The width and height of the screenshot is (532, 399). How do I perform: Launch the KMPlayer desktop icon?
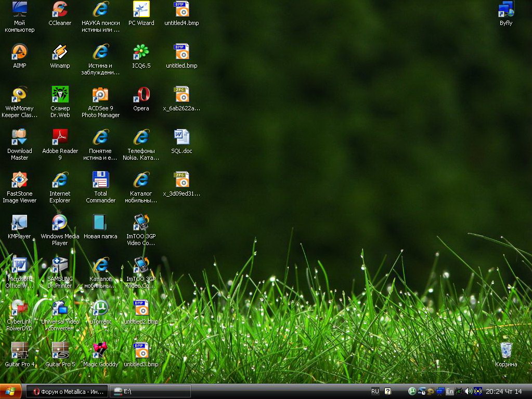click(x=19, y=223)
